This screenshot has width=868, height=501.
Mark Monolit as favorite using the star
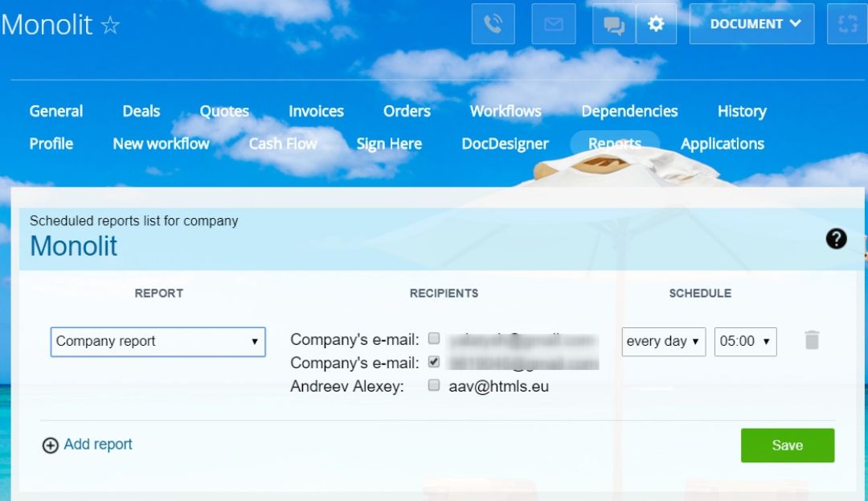[x=109, y=25]
